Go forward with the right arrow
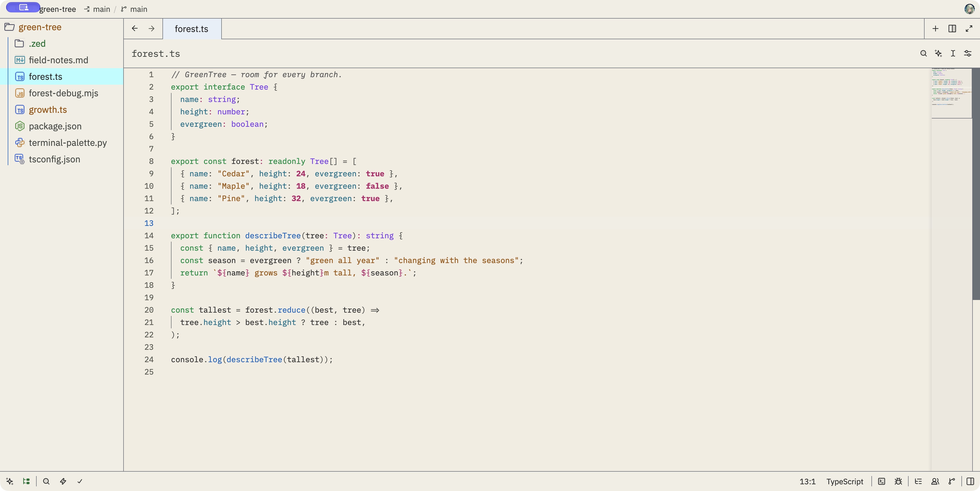The height and width of the screenshot is (491, 980). point(151,29)
